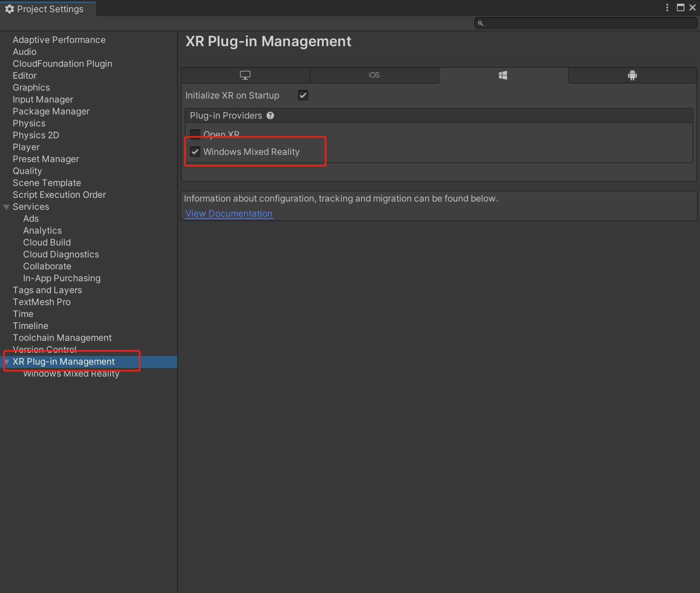Select Adaptive Performance settings

pyautogui.click(x=59, y=40)
